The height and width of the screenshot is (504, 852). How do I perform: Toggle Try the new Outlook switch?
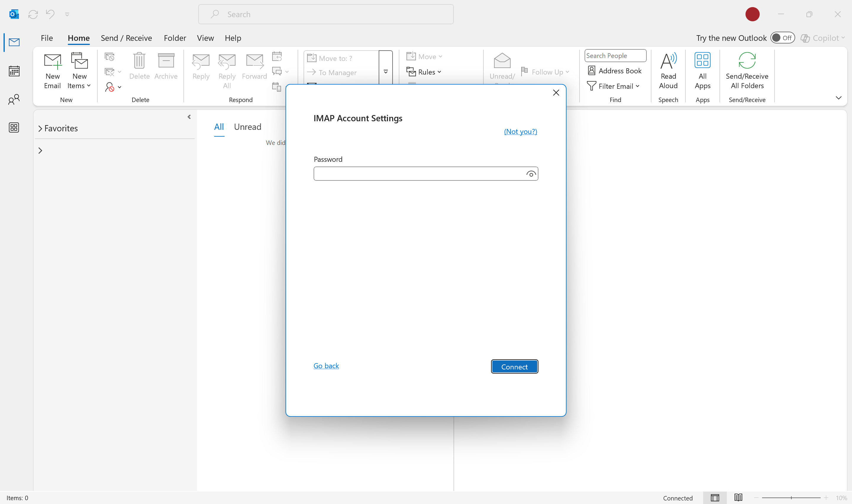click(782, 38)
